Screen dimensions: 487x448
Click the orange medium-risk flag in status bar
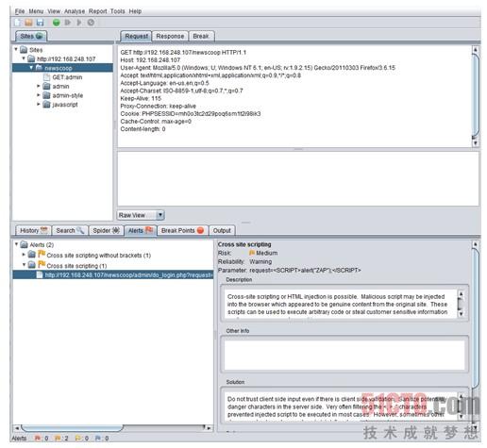point(58,438)
